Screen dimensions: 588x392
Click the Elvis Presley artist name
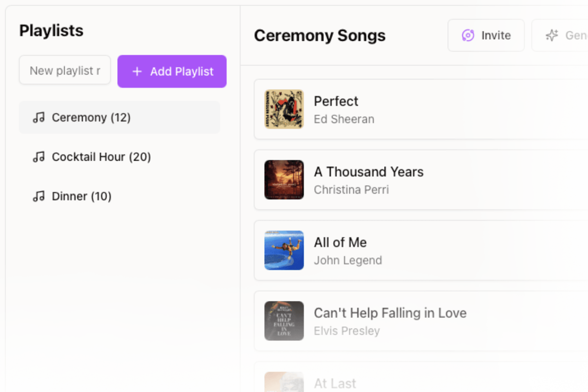point(347,331)
